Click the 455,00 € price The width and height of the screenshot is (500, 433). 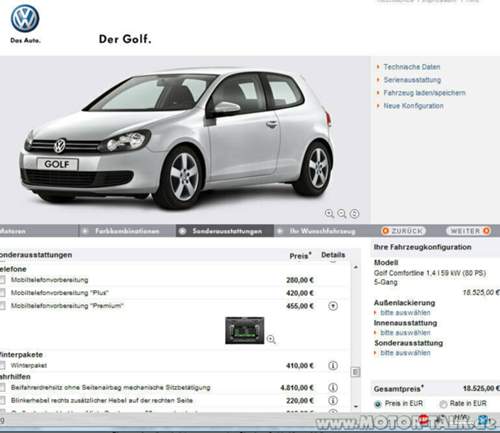pos(300,306)
